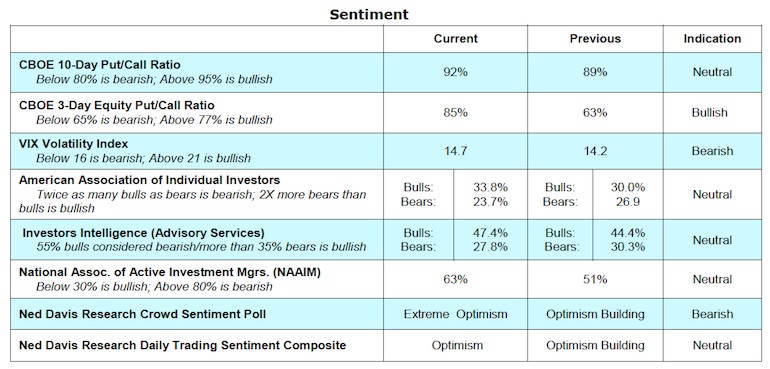The width and height of the screenshot is (770, 369).
Task: Click the Extreme Optimism cell
Action: click(x=455, y=314)
